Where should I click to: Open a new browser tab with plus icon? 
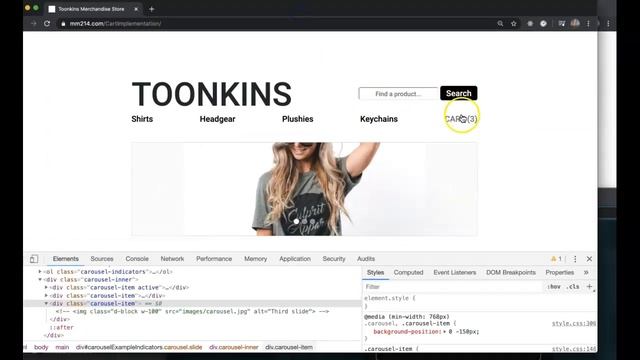[x=151, y=9]
